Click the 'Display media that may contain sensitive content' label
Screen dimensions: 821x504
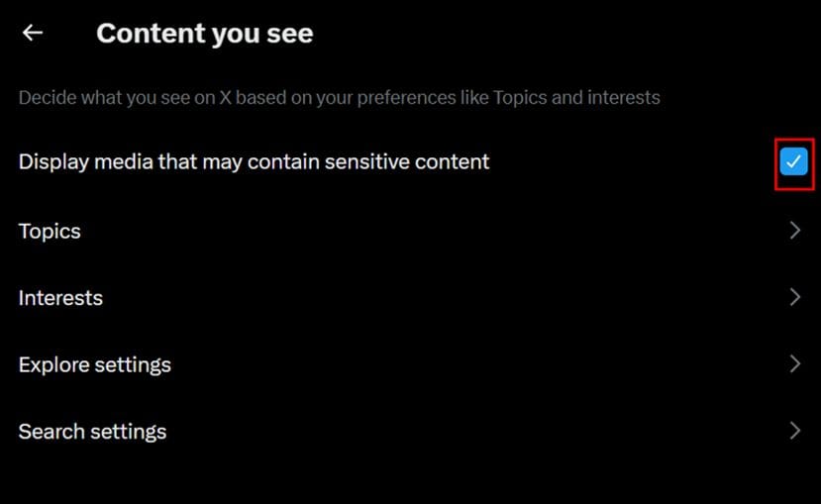click(254, 161)
